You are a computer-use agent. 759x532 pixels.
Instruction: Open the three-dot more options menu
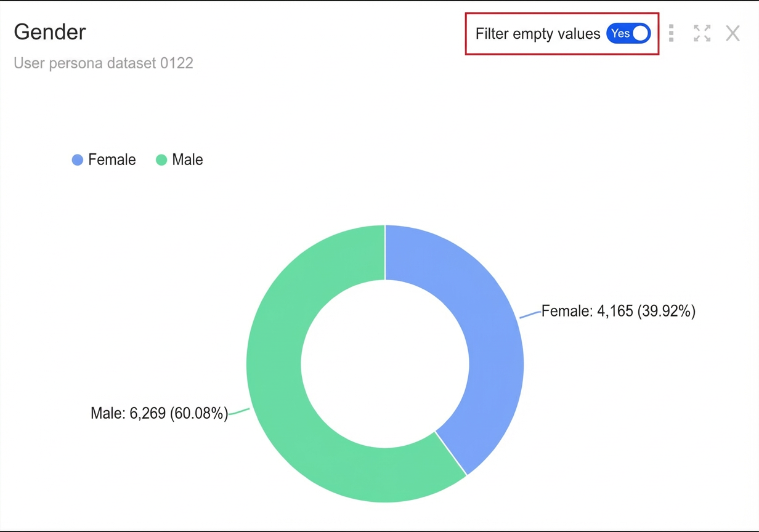671,33
